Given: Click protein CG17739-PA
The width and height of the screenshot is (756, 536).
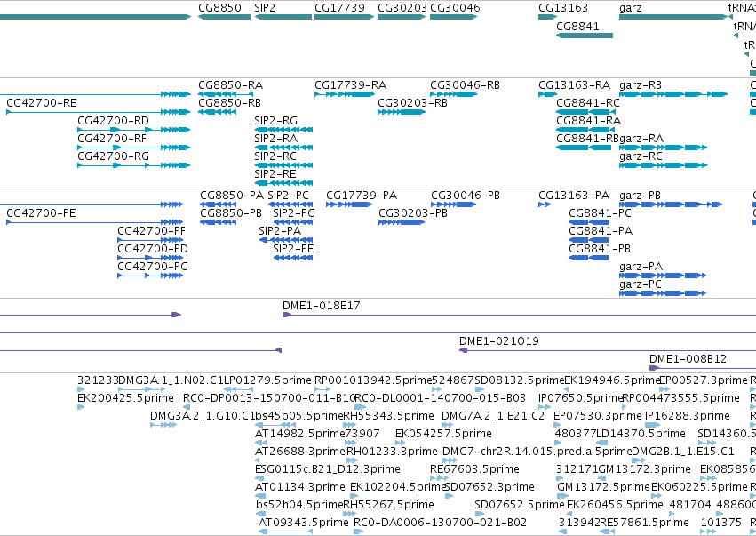Looking at the screenshot, I should (349, 204).
